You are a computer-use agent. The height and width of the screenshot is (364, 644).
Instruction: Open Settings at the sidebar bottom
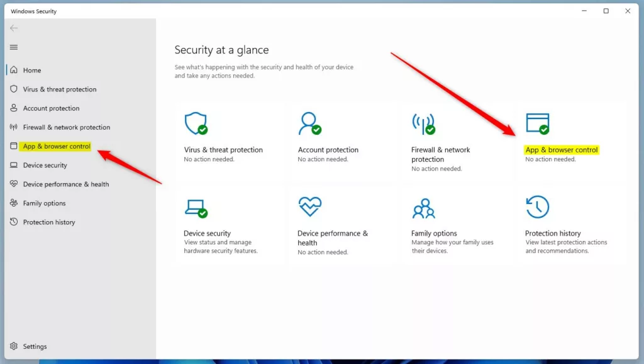point(35,346)
